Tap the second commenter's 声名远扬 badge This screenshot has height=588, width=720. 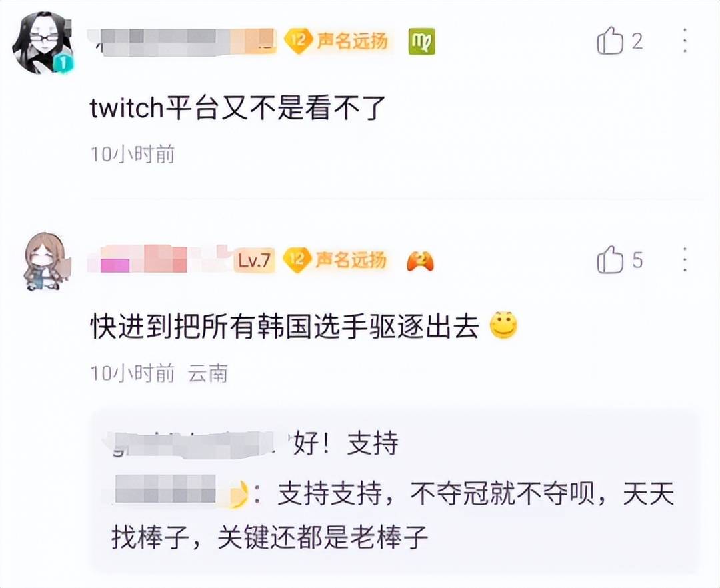[335, 260]
